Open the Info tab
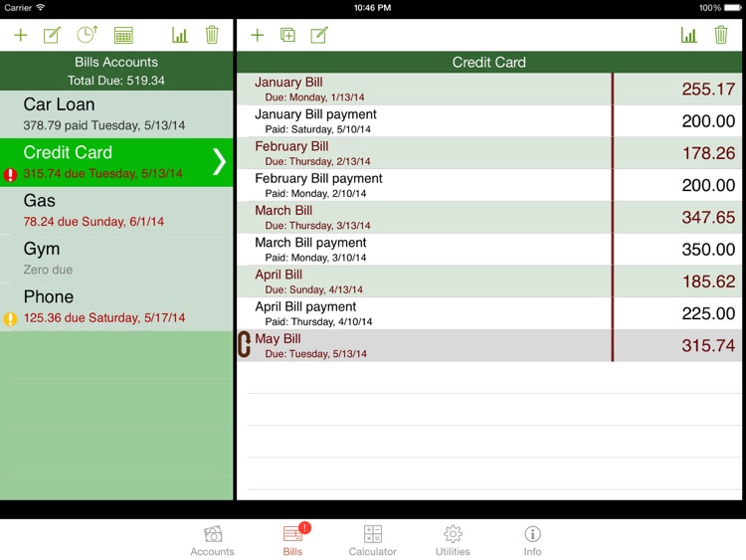Viewport: 746px width, 560px height. [x=532, y=541]
